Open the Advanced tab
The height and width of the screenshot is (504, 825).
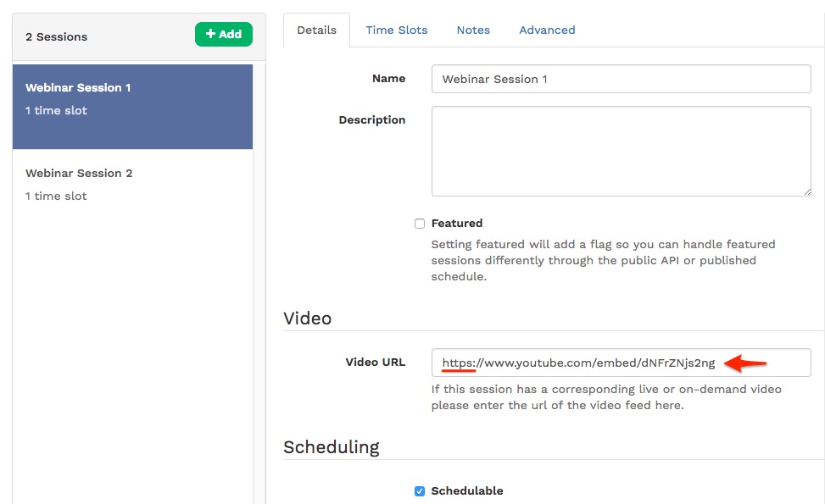(546, 30)
